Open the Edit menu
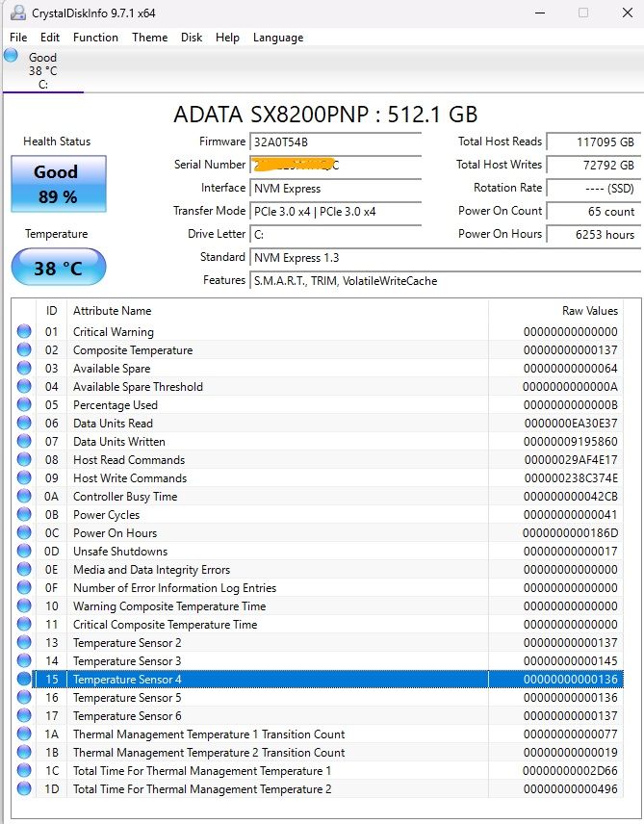The image size is (644, 824). (50, 38)
